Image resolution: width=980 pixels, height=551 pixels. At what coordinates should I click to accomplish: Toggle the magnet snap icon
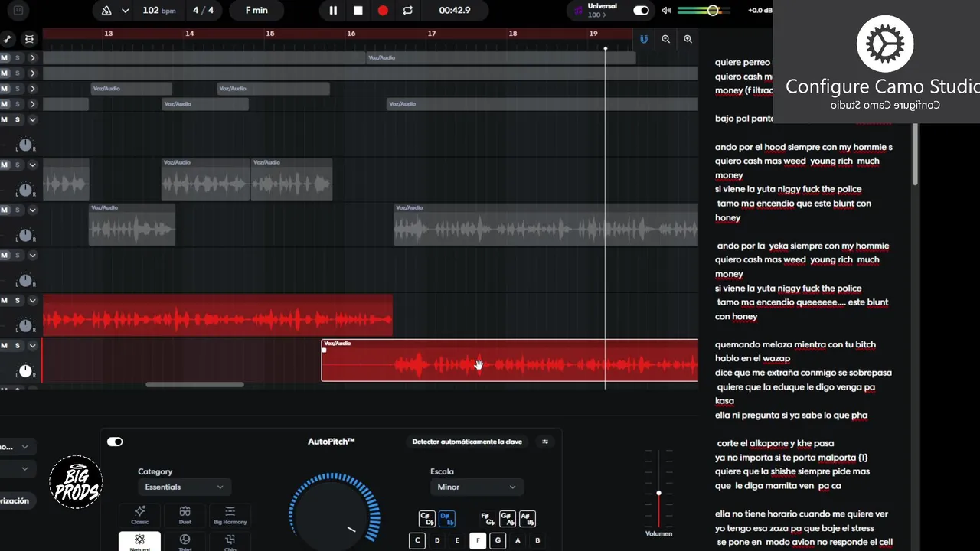[644, 39]
